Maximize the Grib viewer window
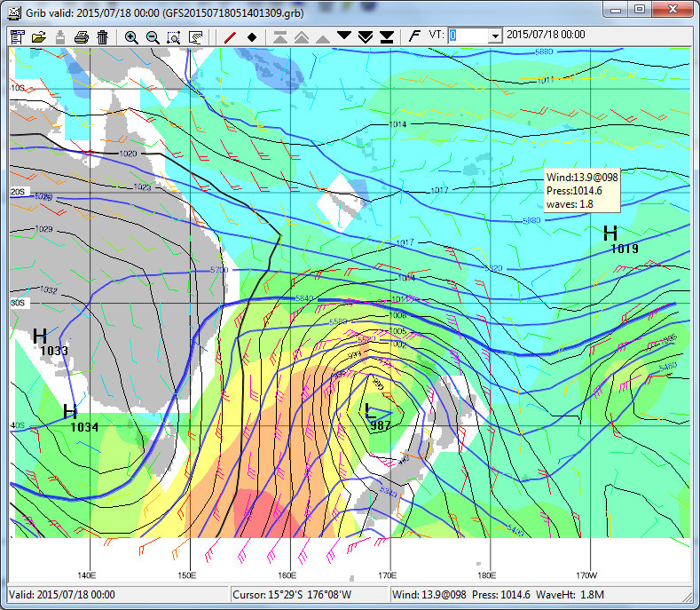 [640, 10]
